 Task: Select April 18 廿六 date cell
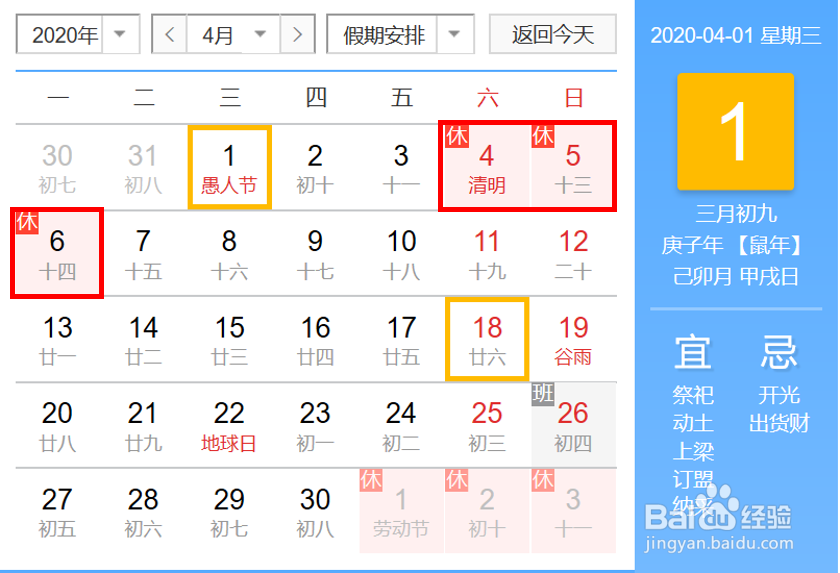coord(487,340)
